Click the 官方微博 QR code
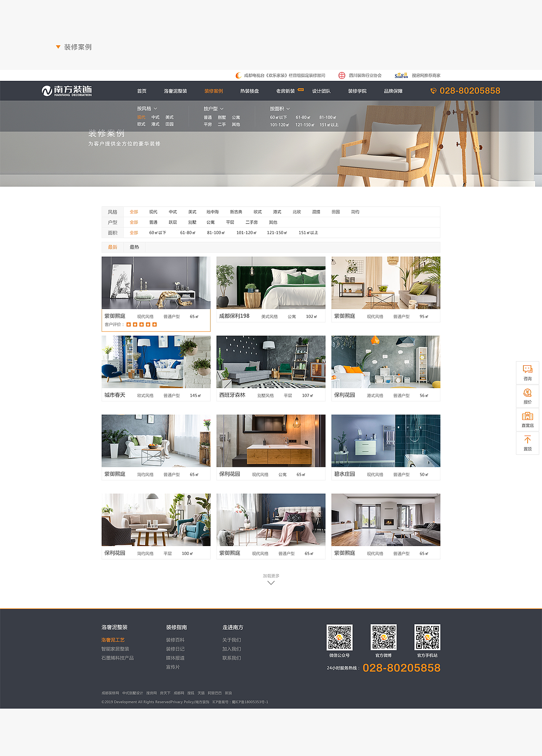The height and width of the screenshot is (756, 542). [x=384, y=637]
